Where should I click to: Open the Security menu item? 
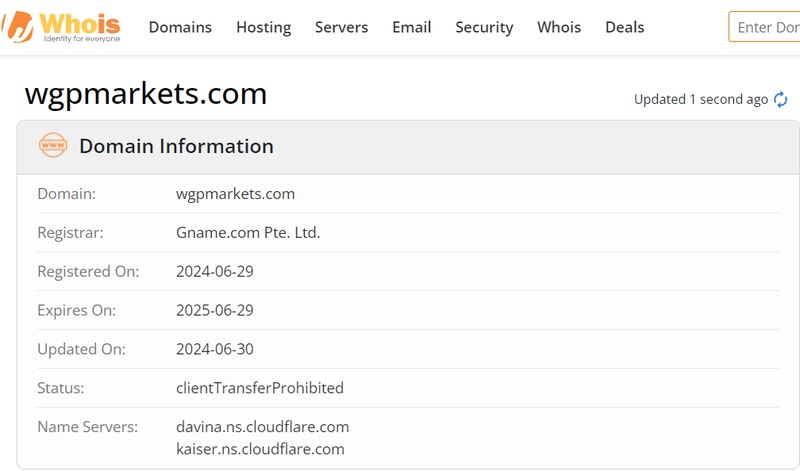[484, 27]
